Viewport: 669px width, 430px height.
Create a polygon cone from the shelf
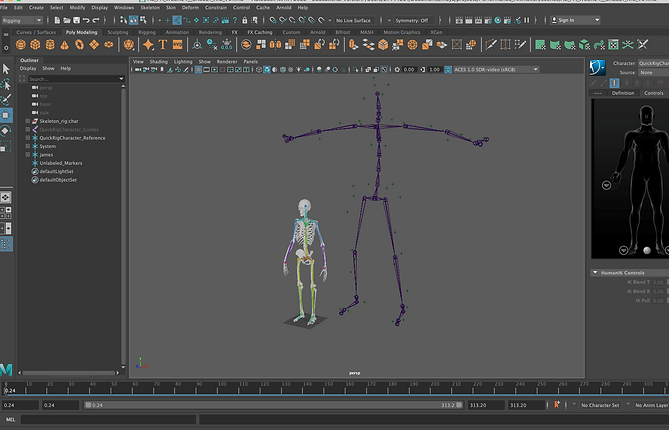(x=64, y=44)
